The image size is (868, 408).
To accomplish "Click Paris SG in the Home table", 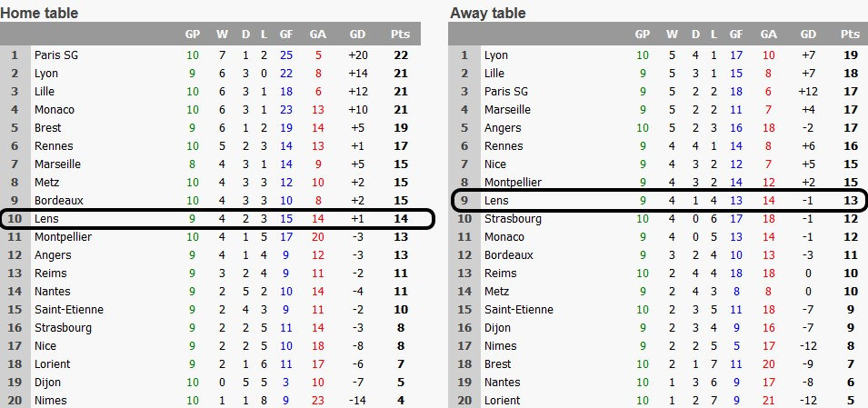I will pyautogui.click(x=56, y=55).
